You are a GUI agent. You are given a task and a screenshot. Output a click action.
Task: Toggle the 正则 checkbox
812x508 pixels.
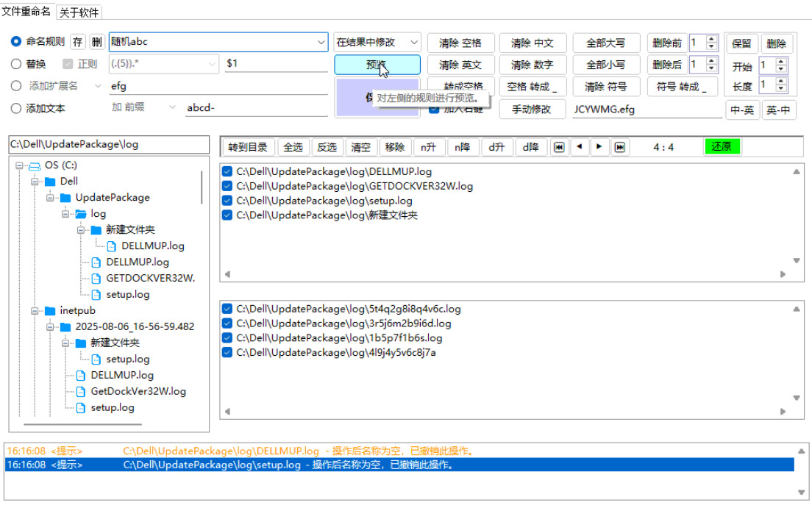click(x=68, y=64)
